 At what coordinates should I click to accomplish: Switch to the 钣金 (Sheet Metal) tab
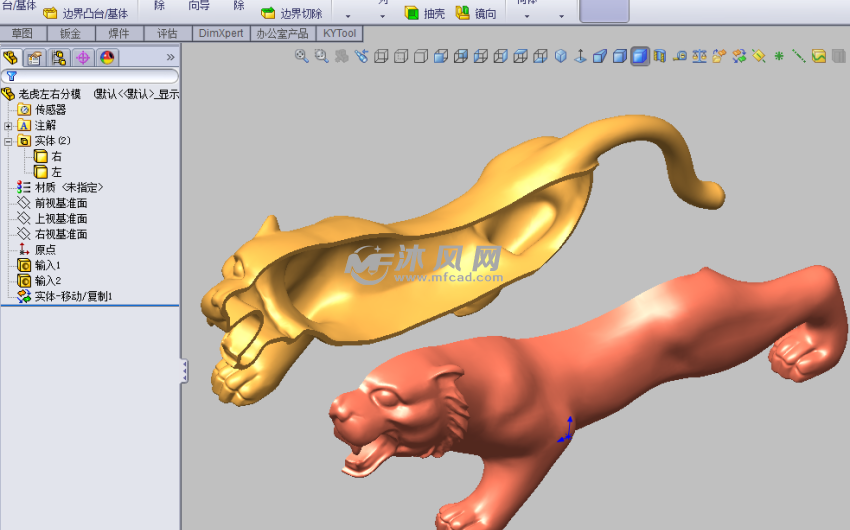click(70, 33)
